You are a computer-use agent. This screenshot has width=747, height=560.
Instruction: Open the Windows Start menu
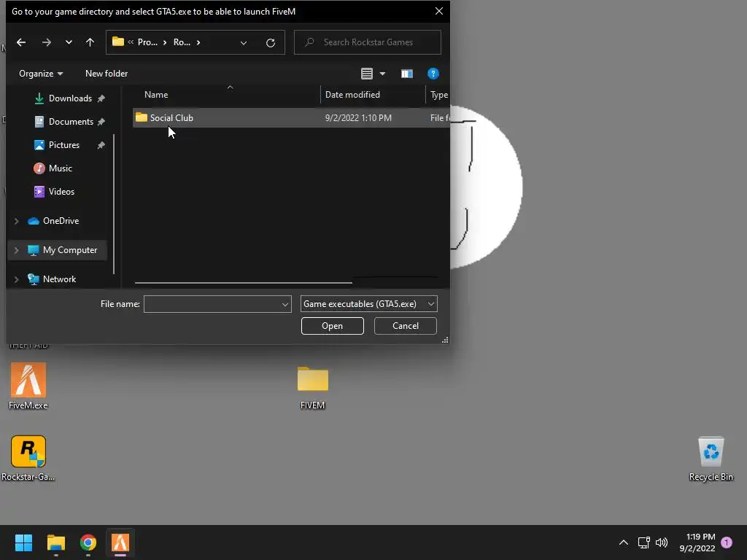point(23,542)
